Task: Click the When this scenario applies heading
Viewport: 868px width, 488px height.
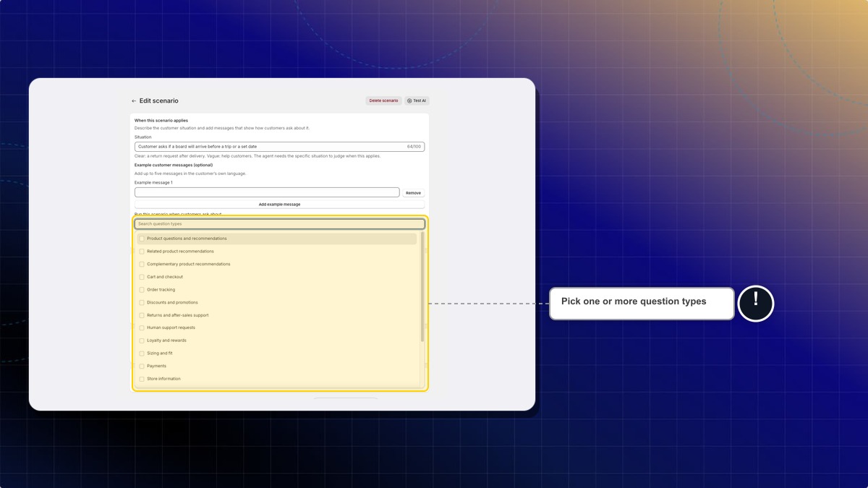Action: 161,121
